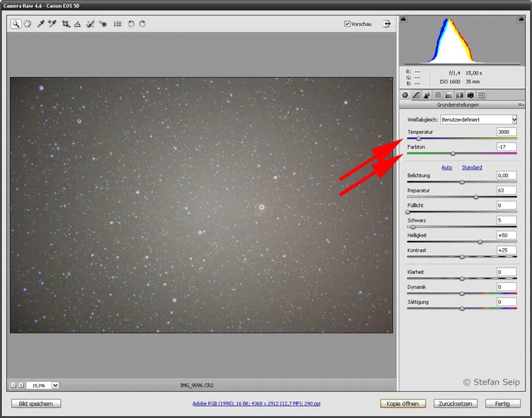Open the Detail sharpening tab
The width and height of the screenshot is (532, 418).
427,95
